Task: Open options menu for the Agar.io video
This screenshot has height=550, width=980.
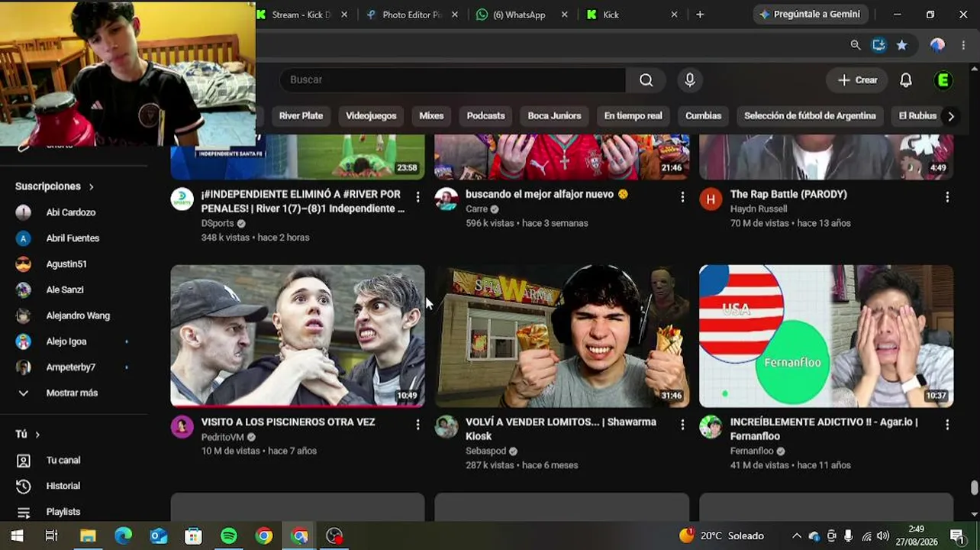Action: pyautogui.click(x=947, y=425)
